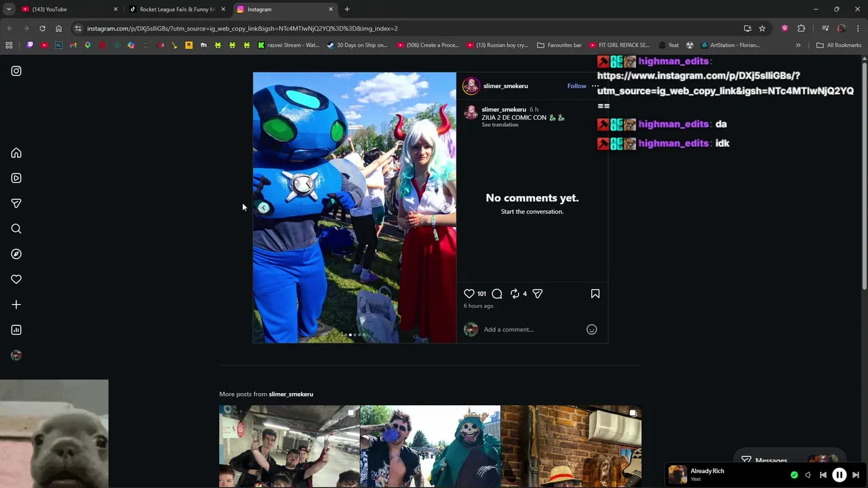Open emoji picker in comment box

point(591,329)
